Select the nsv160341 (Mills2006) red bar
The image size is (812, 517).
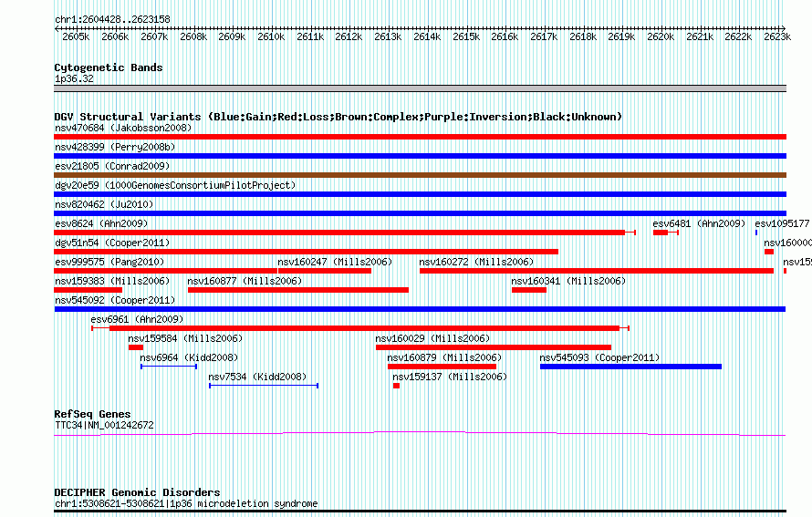[529, 290]
